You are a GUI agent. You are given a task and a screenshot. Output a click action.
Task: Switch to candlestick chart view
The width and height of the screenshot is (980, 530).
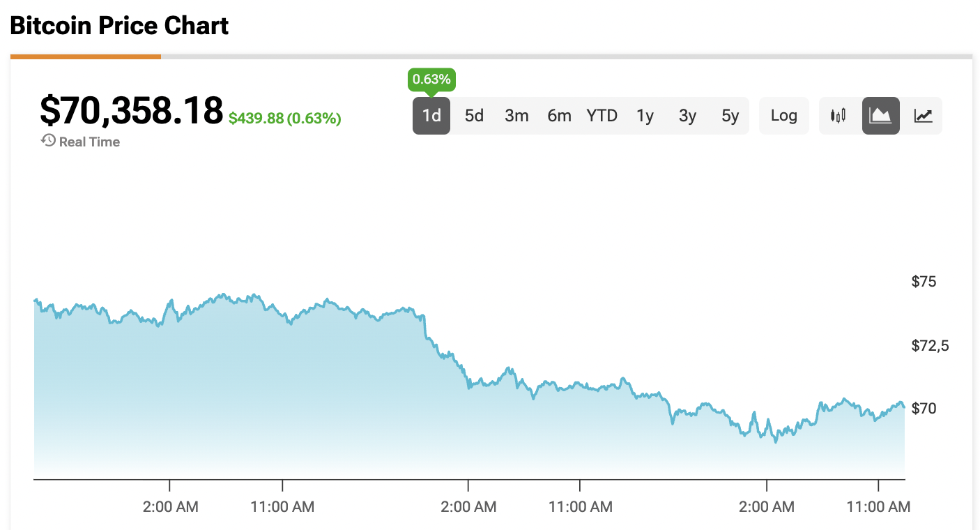839,116
